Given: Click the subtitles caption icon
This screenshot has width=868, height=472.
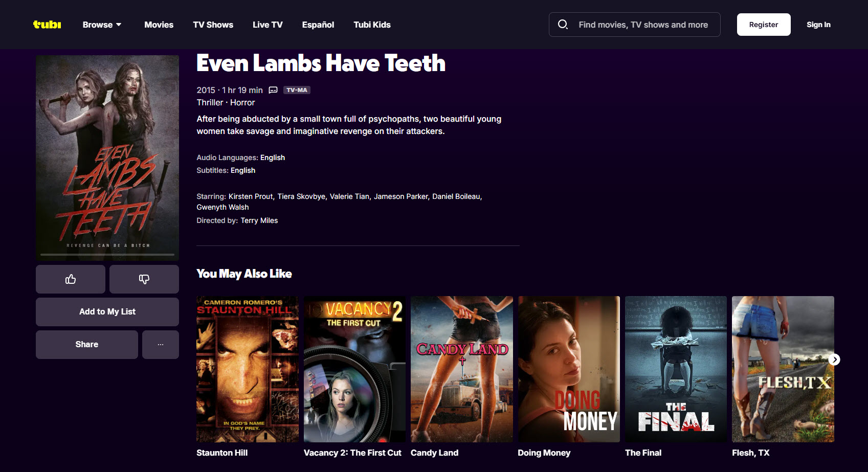Looking at the screenshot, I should tap(273, 90).
